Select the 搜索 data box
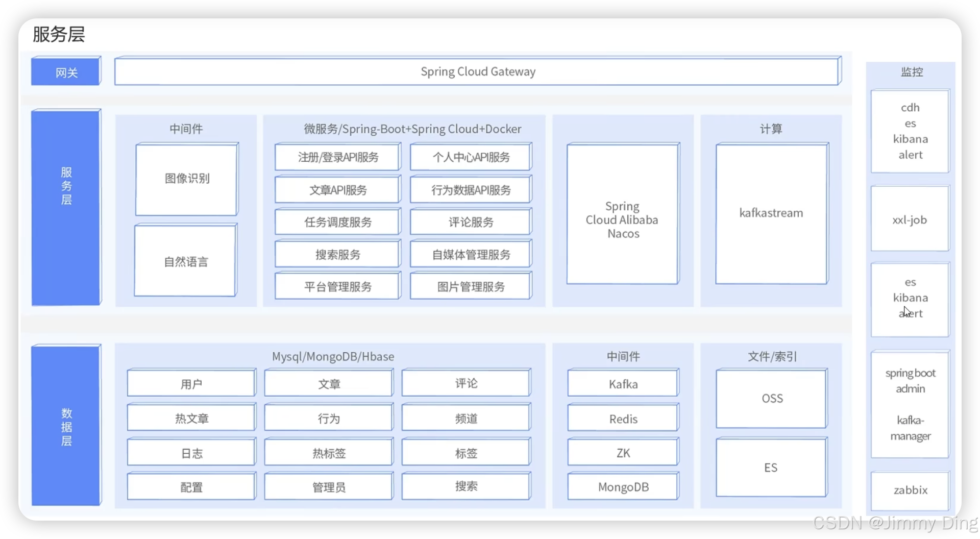 coord(466,486)
